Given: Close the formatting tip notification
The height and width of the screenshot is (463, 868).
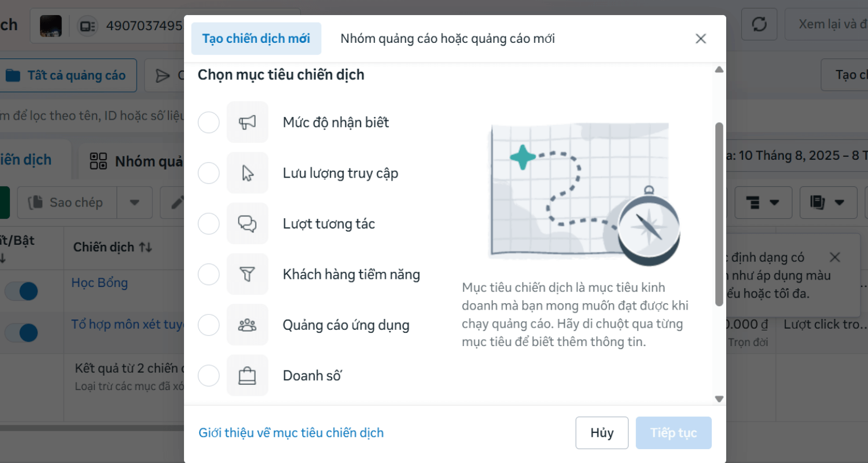Looking at the screenshot, I should 834,257.
